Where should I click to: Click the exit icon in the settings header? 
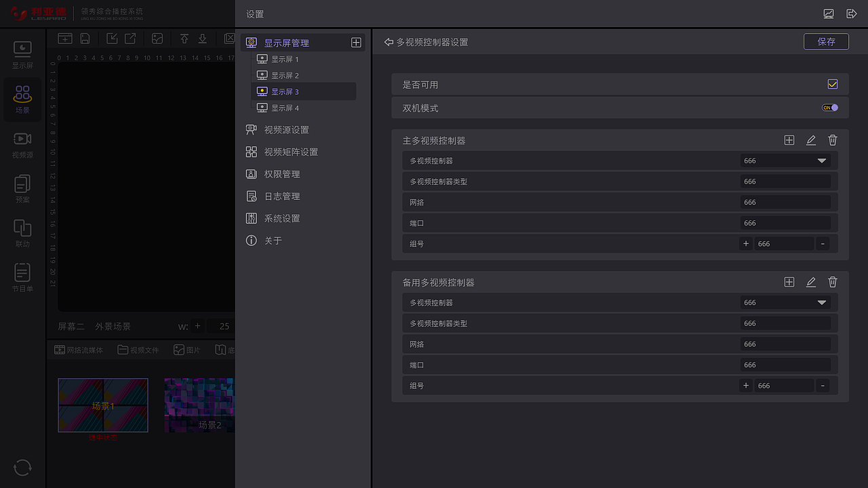(852, 14)
